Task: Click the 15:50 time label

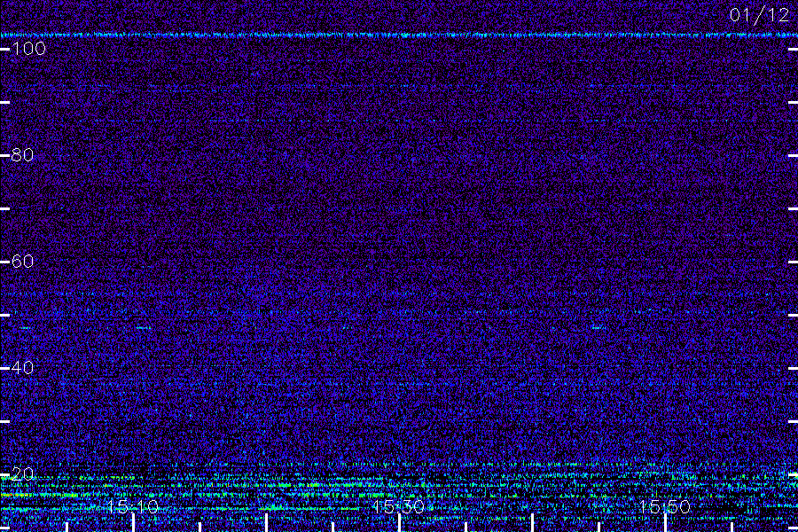Action: (x=665, y=506)
